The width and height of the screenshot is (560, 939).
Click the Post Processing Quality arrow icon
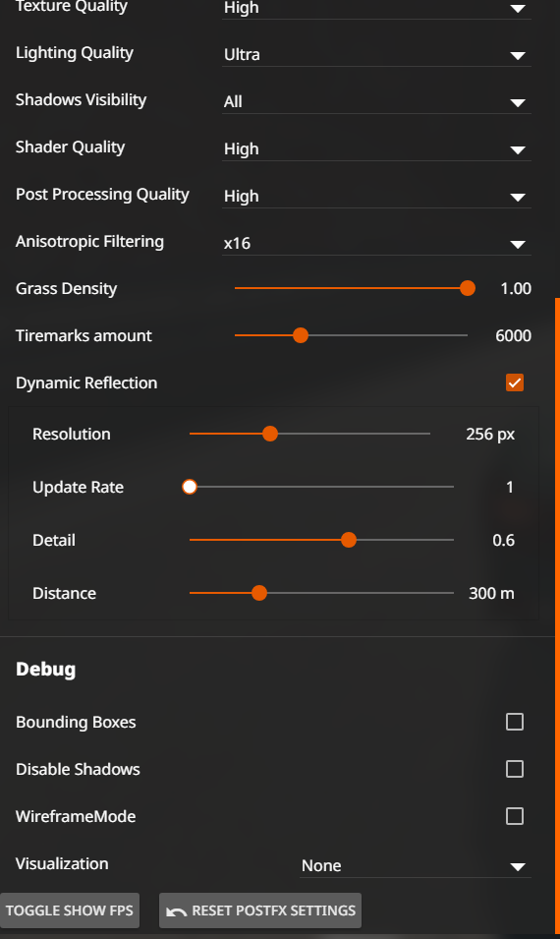518,197
